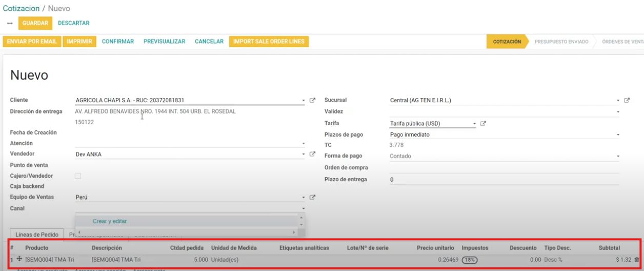644x271 pixels.
Task: Click the arrows icon left of Guardar
Action: point(10,24)
